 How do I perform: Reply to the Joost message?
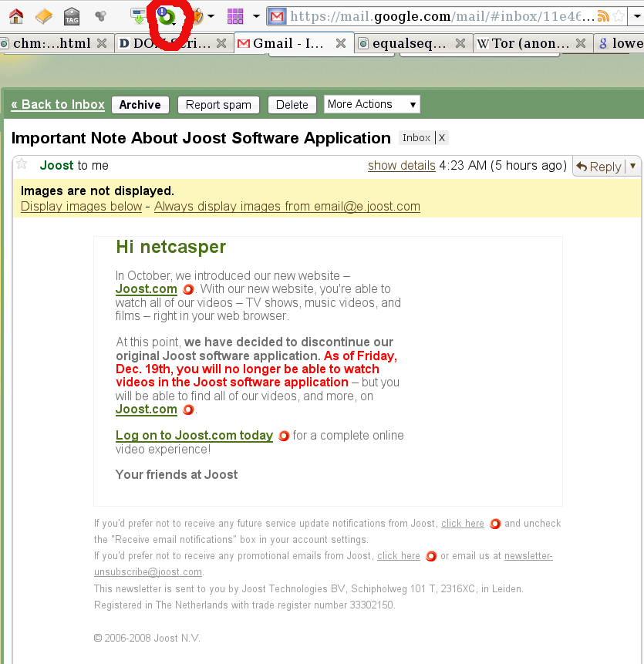(599, 167)
